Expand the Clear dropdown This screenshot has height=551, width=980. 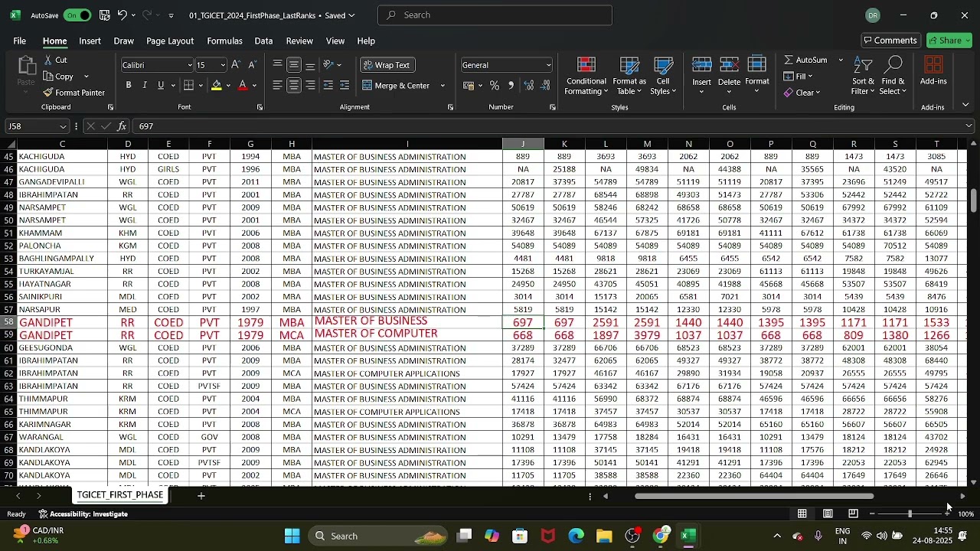coord(818,93)
